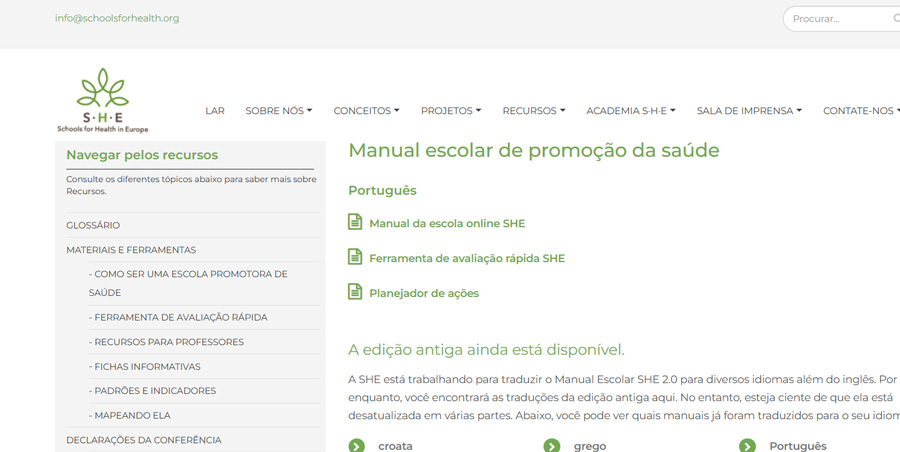Open DECLARAÇÕES DA CONFERÊNCIA sidebar item
This screenshot has width=900, height=452.
[143, 440]
